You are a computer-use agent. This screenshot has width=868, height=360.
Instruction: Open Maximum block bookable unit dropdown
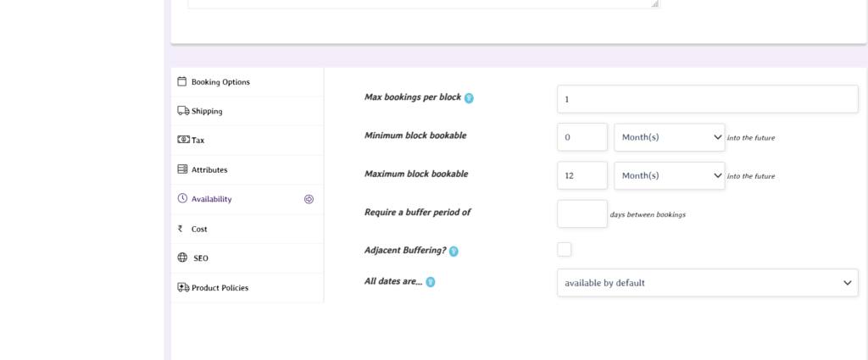pyautogui.click(x=669, y=175)
